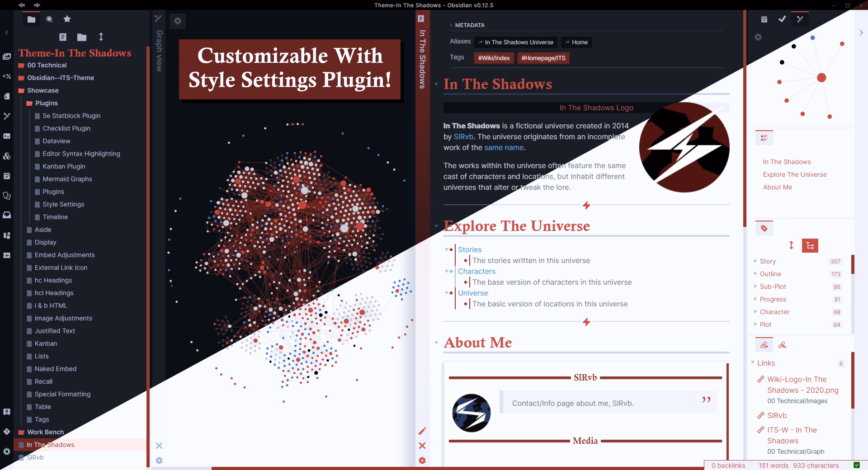This screenshot has height=470, width=868.
Task: Expand the Story tag group
Action: tap(755, 261)
